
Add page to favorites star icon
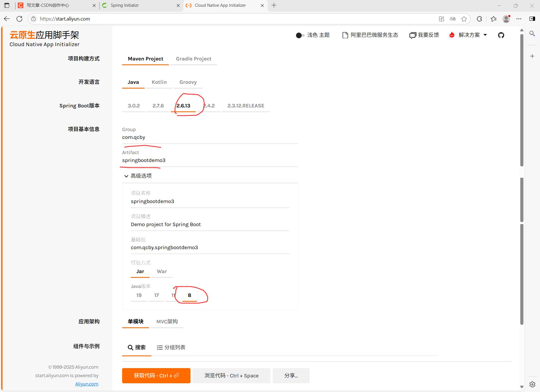point(464,19)
